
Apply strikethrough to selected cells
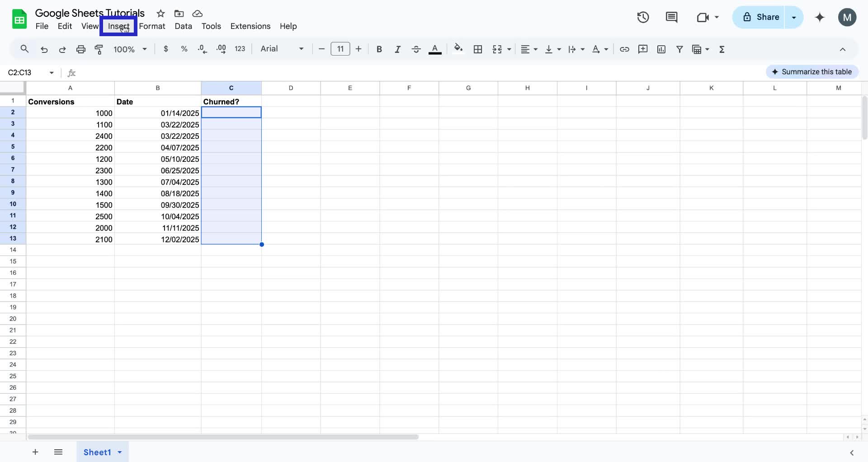(416, 49)
